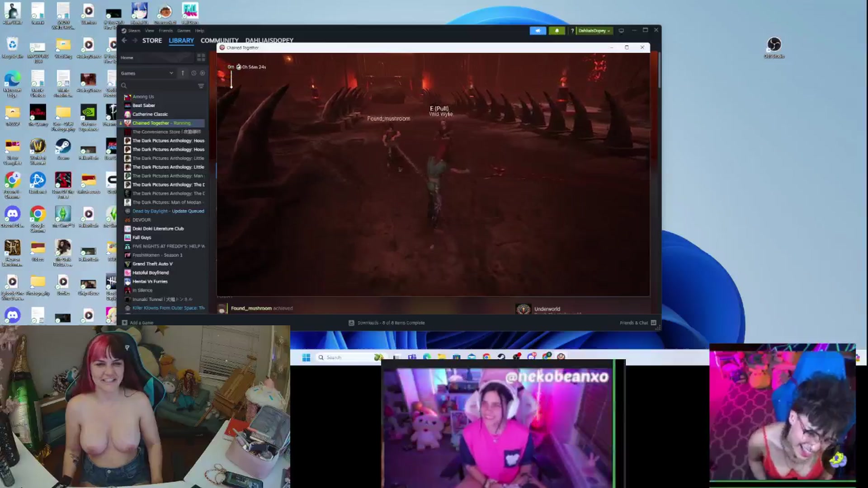Enter Big Picture mode via monitor icon

click(x=621, y=31)
